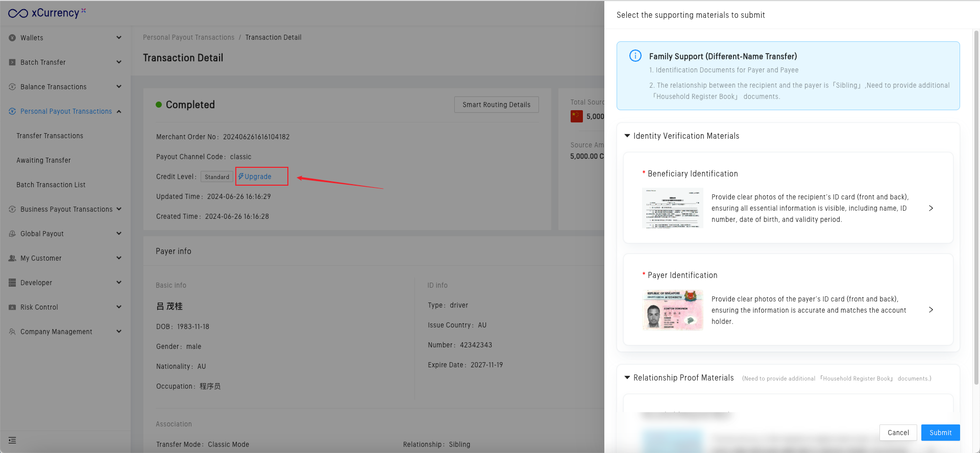The height and width of the screenshot is (453, 980).
Task: Open Payer Identification with right arrow
Action: pos(931,310)
